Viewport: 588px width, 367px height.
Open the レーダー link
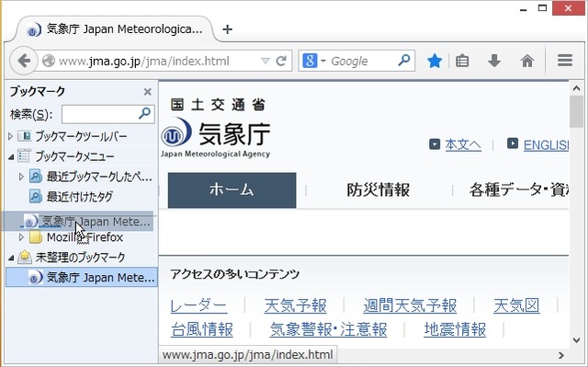click(x=198, y=305)
